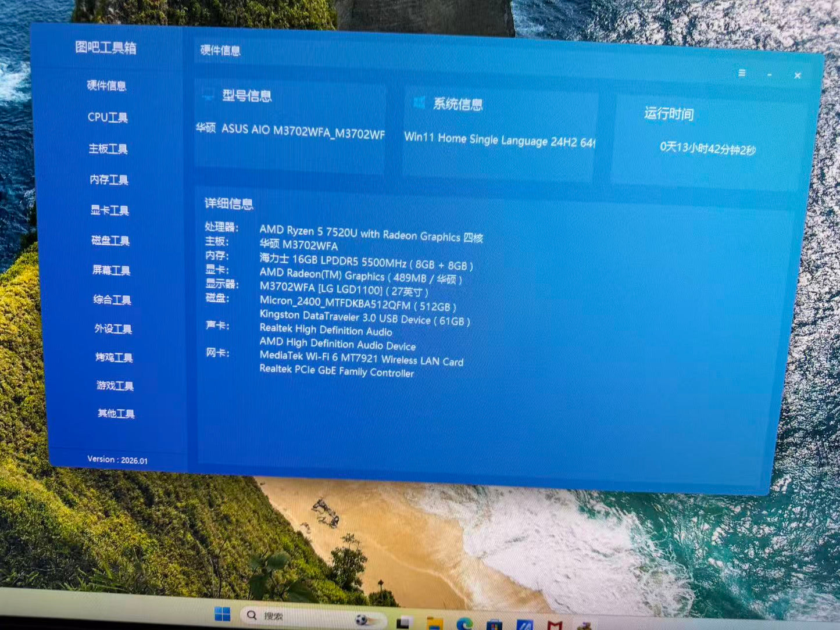Screen dimensions: 840x630
Task: Close the 图吧工具箱 window
Action: (x=798, y=76)
